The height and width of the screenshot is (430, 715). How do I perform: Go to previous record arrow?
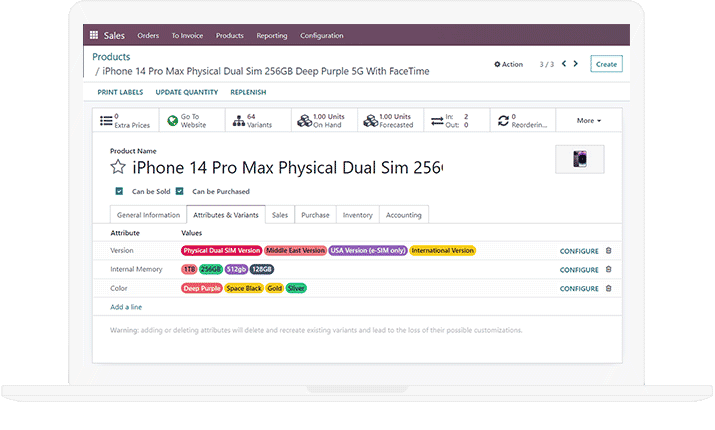click(x=563, y=64)
